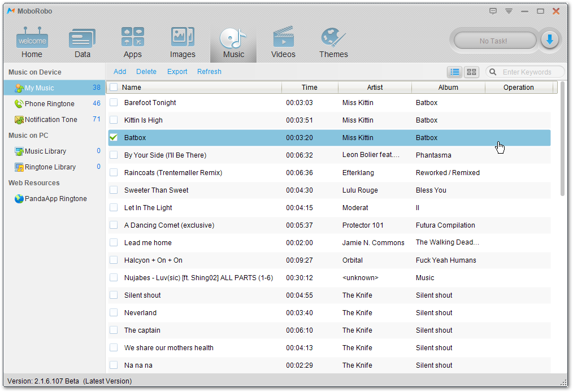Select Phone Ringtone in the sidebar

click(54, 103)
